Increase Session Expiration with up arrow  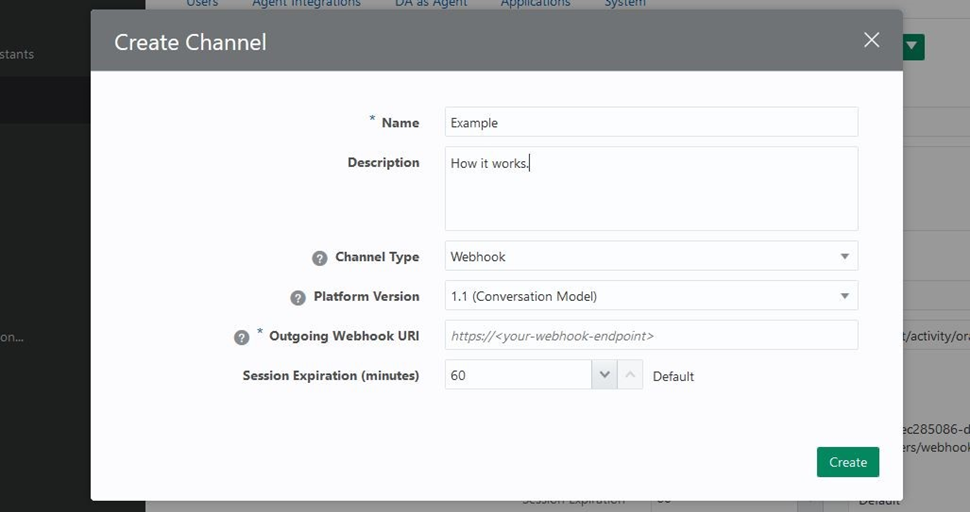(630, 375)
